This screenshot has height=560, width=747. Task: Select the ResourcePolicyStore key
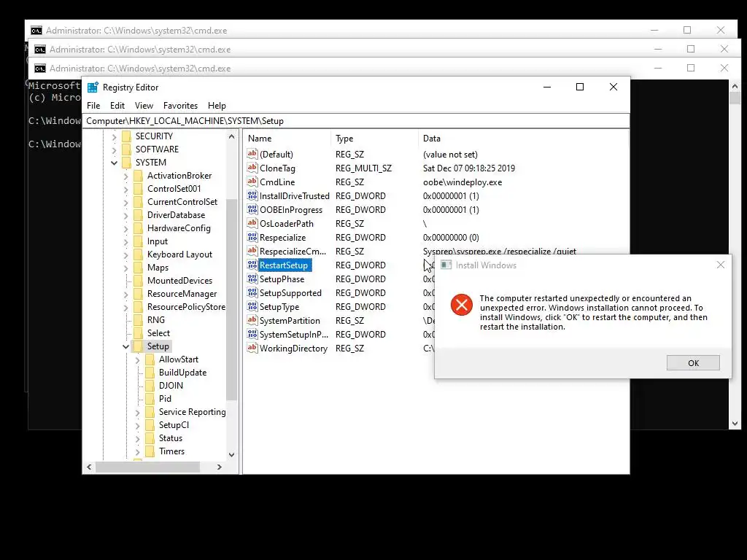click(186, 307)
